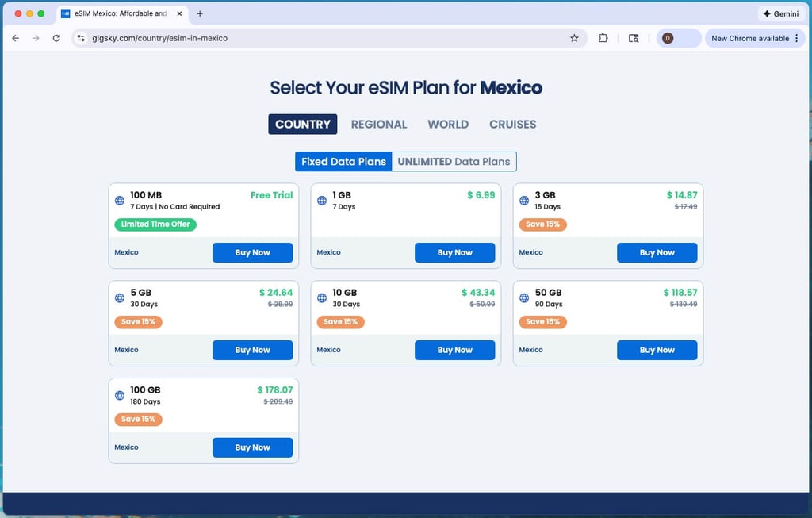Image resolution: width=812 pixels, height=518 pixels.
Task: Click '7 Days | No Card Required' text
Action: coord(175,207)
